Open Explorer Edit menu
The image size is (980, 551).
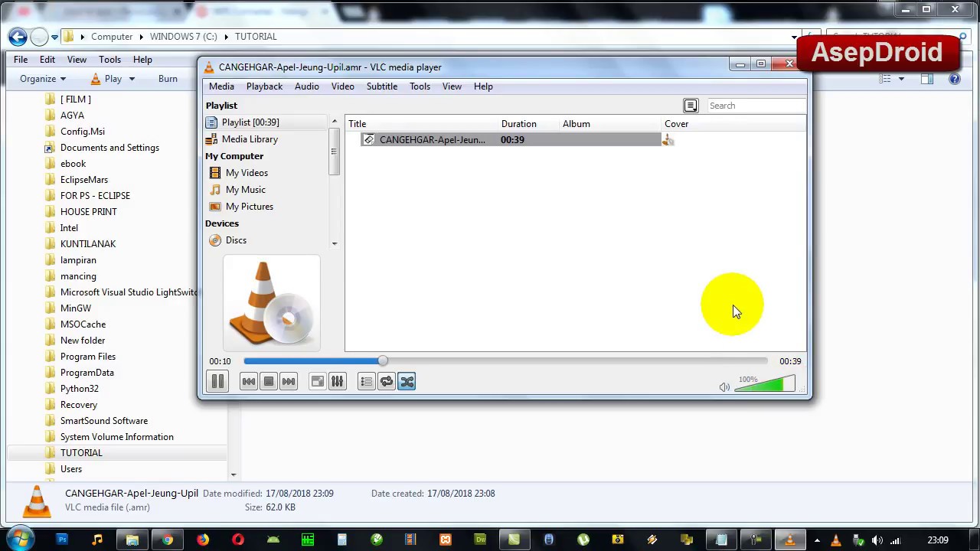pos(47,60)
